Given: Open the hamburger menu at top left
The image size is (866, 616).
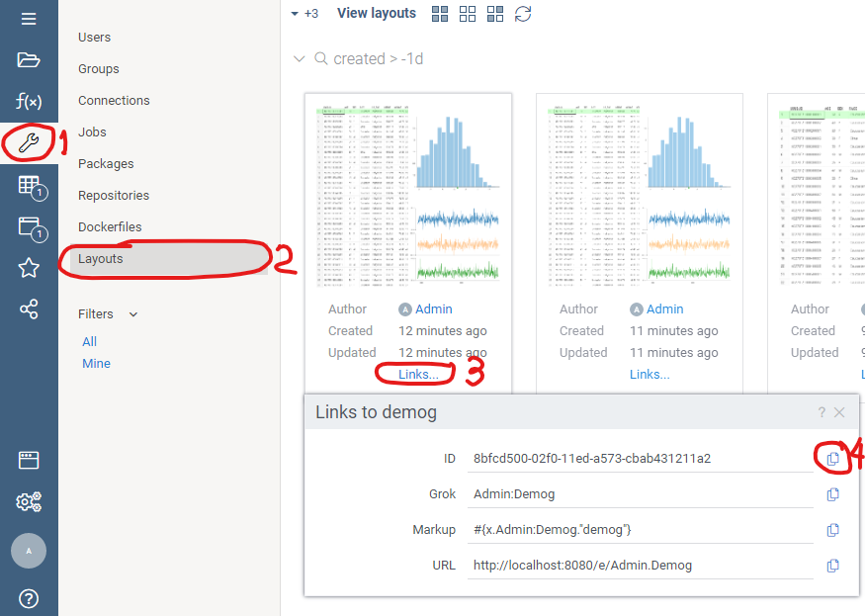Looking at the screenshot, I should pos(28,16).
